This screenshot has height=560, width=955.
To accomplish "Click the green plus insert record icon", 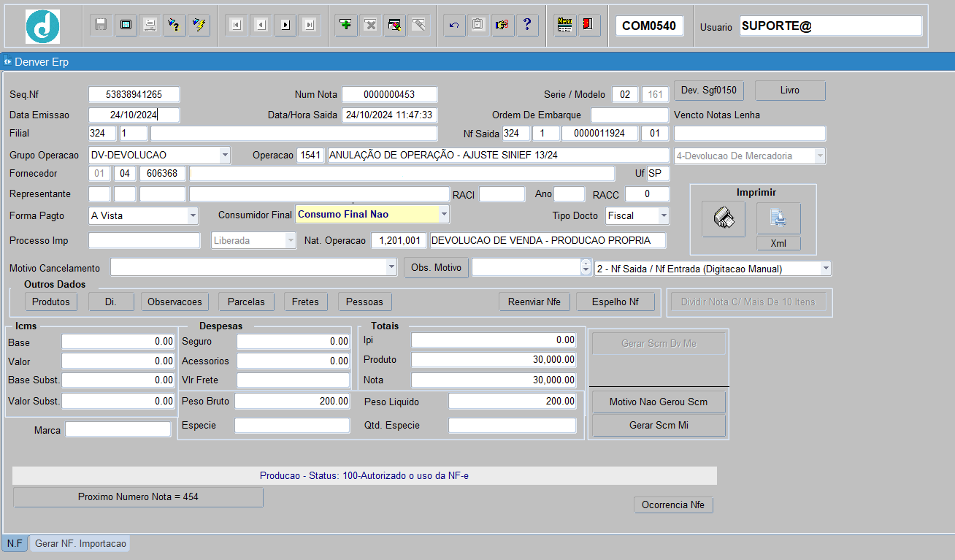I will (x=346, y=25).
